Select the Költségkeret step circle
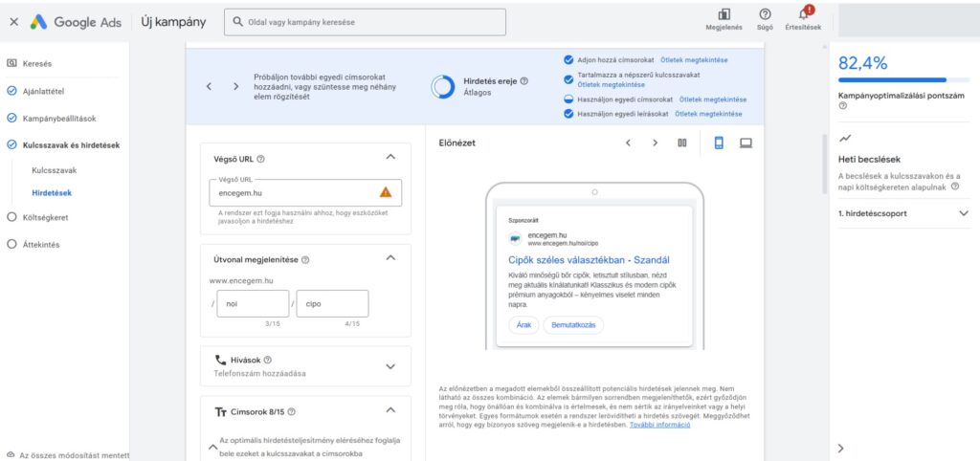Screen dimensions: 980x461 click(x=11, y=217)
